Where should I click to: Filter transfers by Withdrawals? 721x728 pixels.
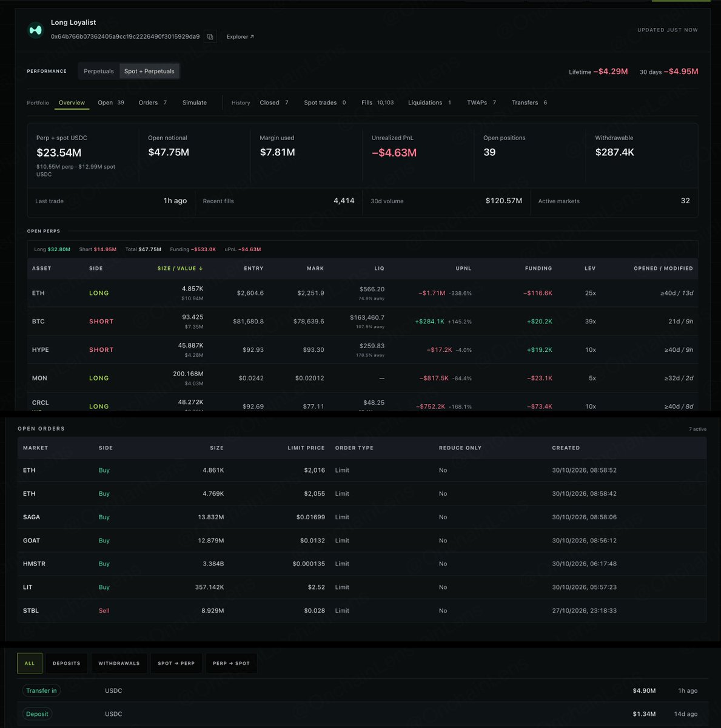point(119,663)
